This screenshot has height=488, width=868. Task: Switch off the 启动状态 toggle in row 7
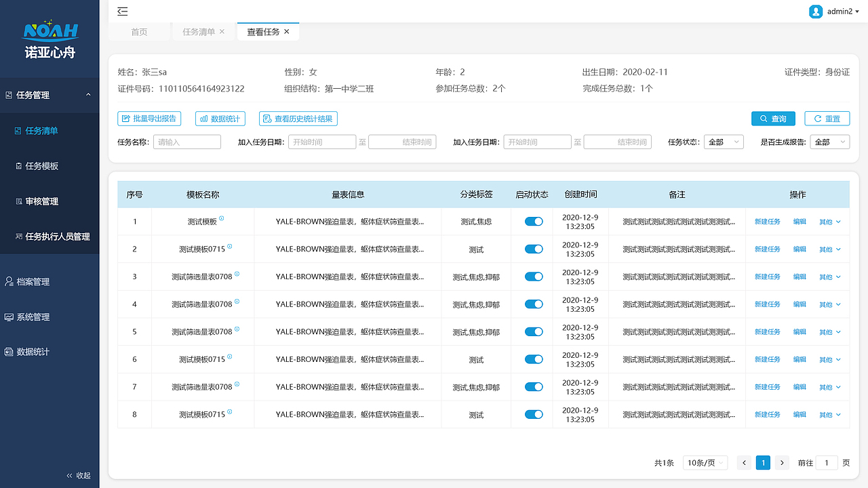pos(534,387)
